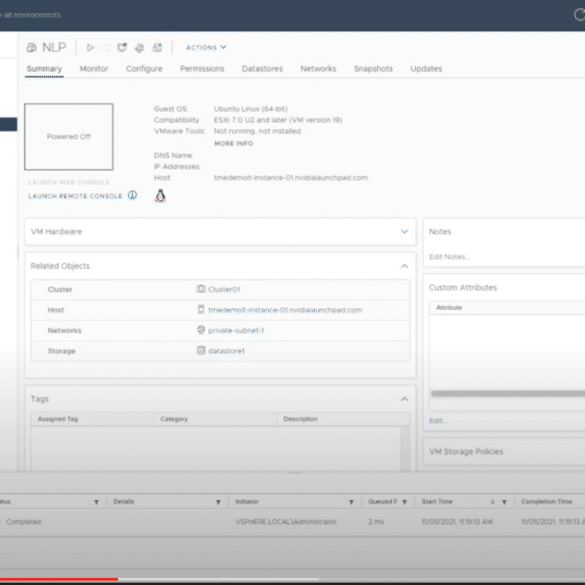Open the ACTIONS dropdown menu

pyautogui.click(x=206, y=47)
